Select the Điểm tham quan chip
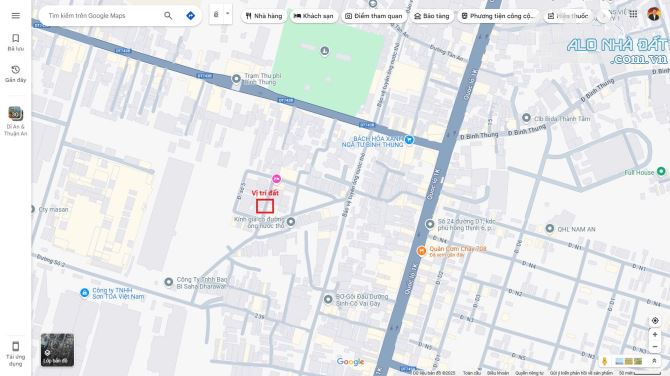The height and width of the screenshot is (376, 670). coord(373,16)
